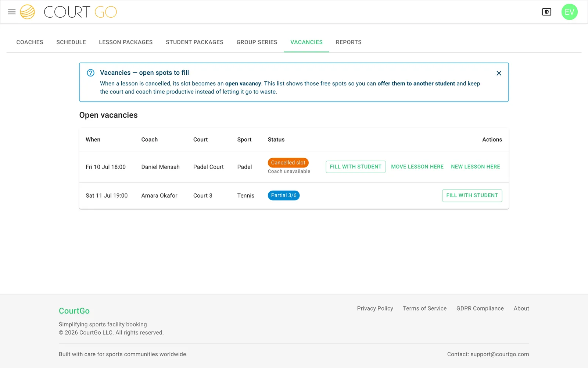588x368 pixels.
Task: Open the Group Series tab
Action: click(257, 42)
